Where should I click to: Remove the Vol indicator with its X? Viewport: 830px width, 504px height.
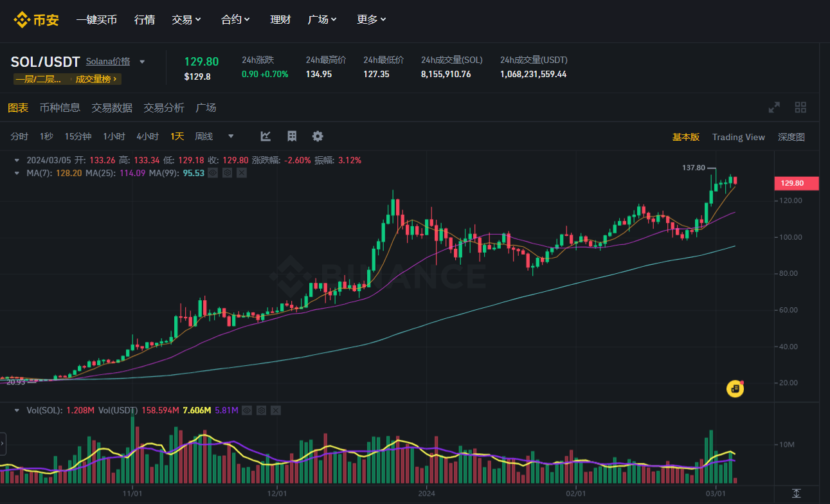(x=276, y=410)
